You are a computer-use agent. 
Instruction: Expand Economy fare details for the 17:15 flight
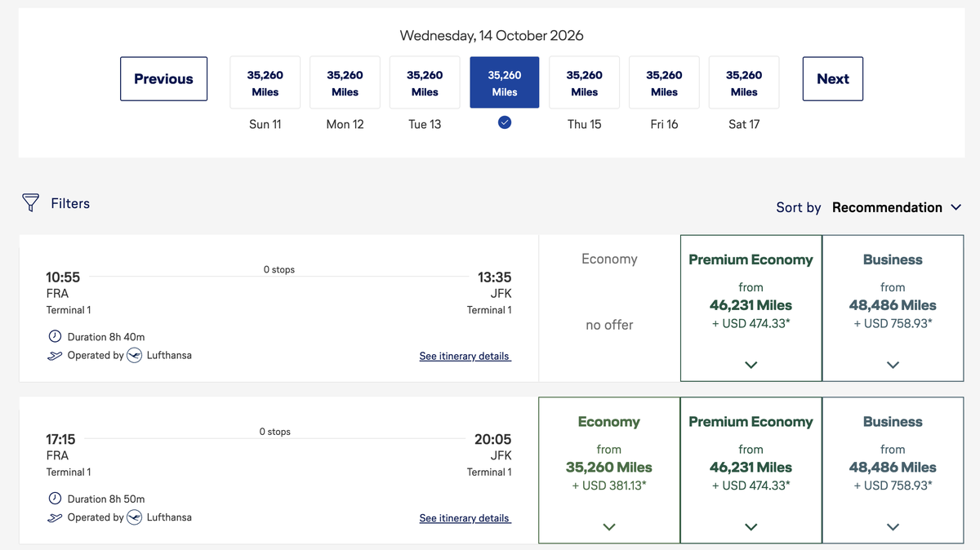click(x=608, y=527)
